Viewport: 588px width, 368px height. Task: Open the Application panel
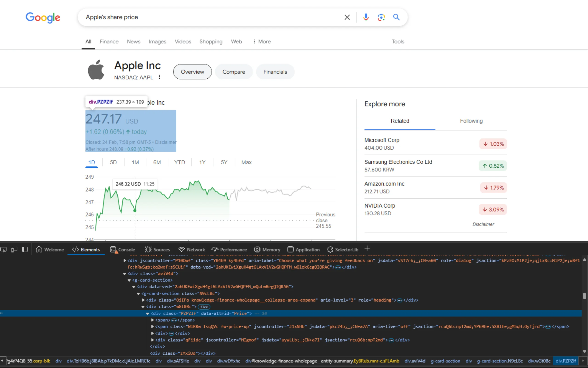303,249
